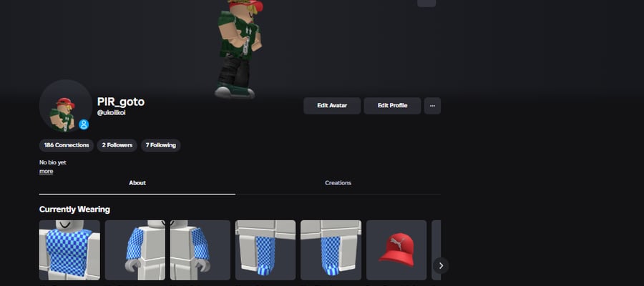Open the red Puma cap item

396,250
